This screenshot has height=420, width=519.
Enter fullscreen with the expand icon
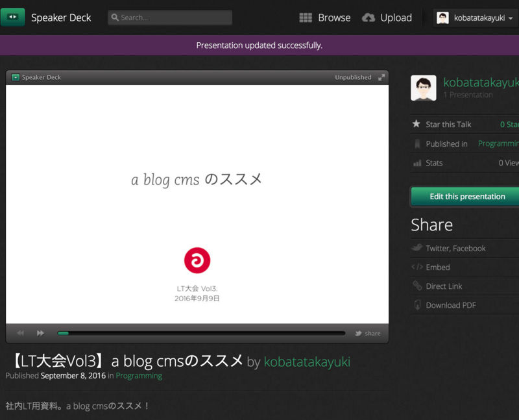(381, 77)
